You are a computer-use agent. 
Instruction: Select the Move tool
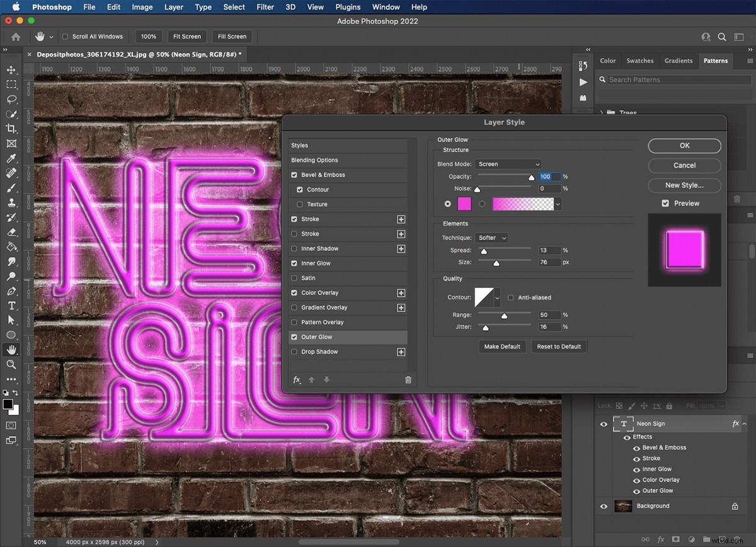[x=11, y=69]
